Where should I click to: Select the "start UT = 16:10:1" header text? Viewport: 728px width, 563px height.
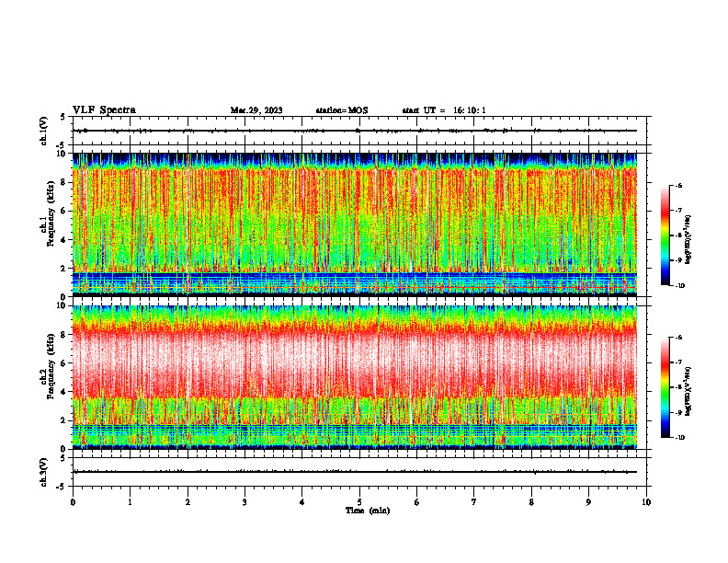pyautogui.click(x=444, y=110)
